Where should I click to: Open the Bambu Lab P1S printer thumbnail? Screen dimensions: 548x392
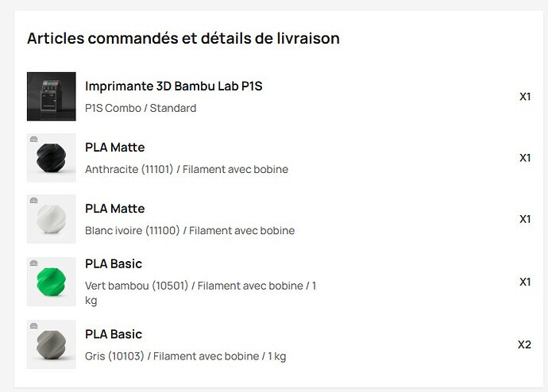52,96
